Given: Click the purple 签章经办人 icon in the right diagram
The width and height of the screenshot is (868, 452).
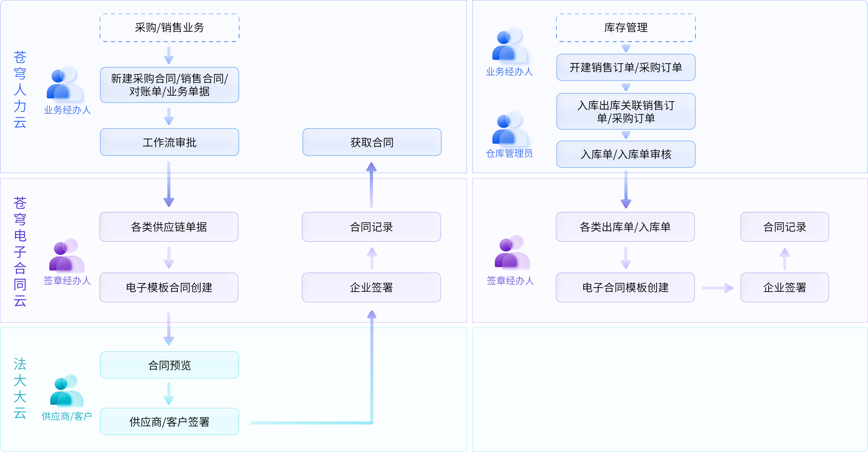Looking at the screenshot, I should 512,252.
